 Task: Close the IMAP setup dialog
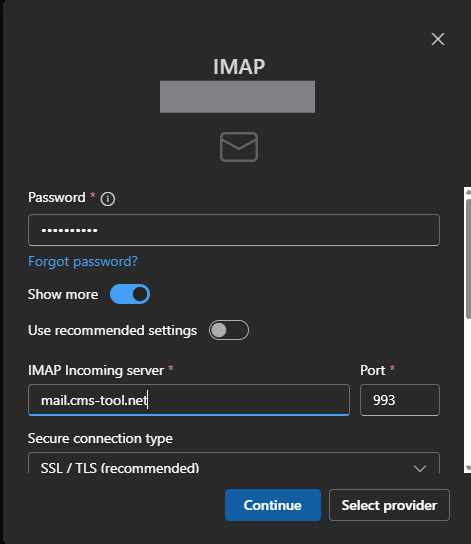pyautogui.click(x=438, y=39)
